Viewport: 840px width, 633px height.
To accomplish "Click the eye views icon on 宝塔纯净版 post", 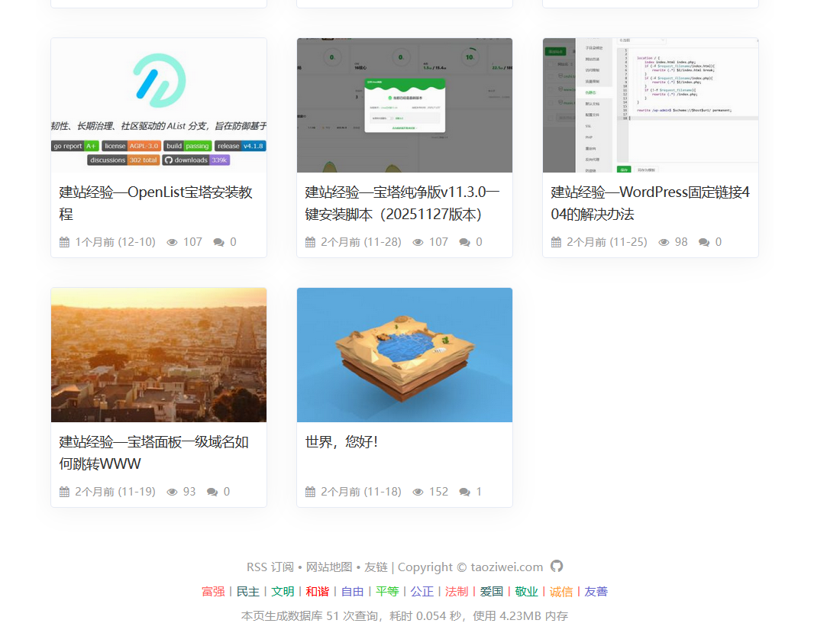I will 417,241.
